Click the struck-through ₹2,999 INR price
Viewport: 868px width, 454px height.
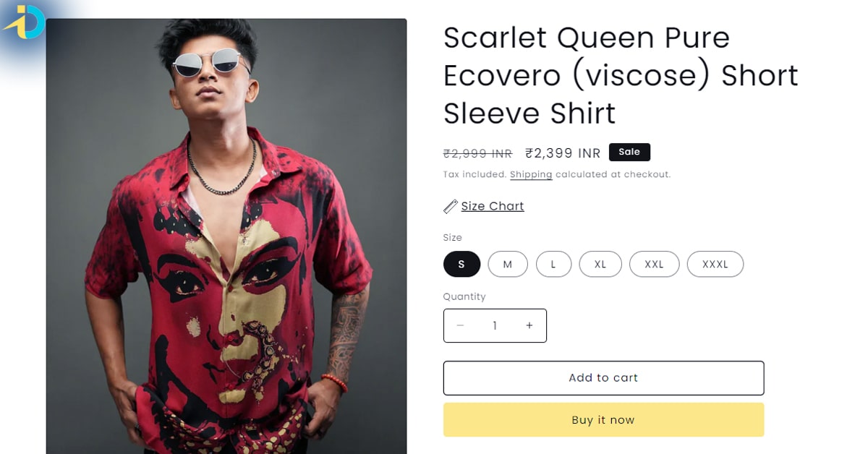(x=477, y=154)
